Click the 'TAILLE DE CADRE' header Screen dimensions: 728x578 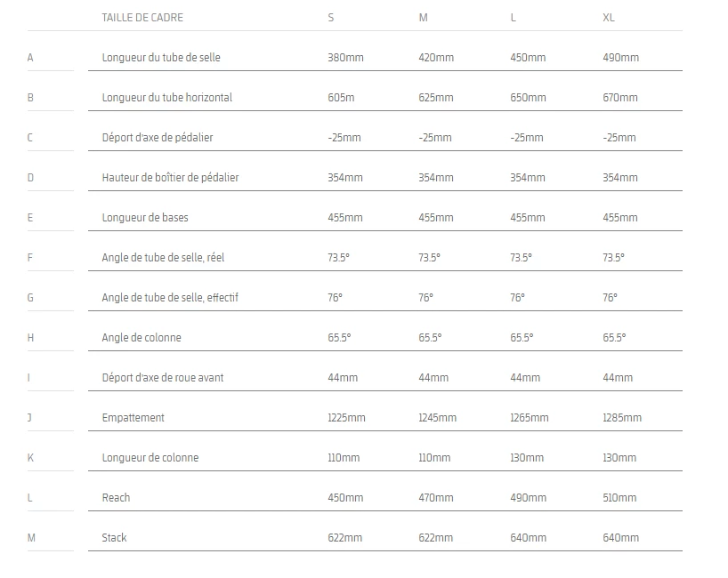(142, 18)
